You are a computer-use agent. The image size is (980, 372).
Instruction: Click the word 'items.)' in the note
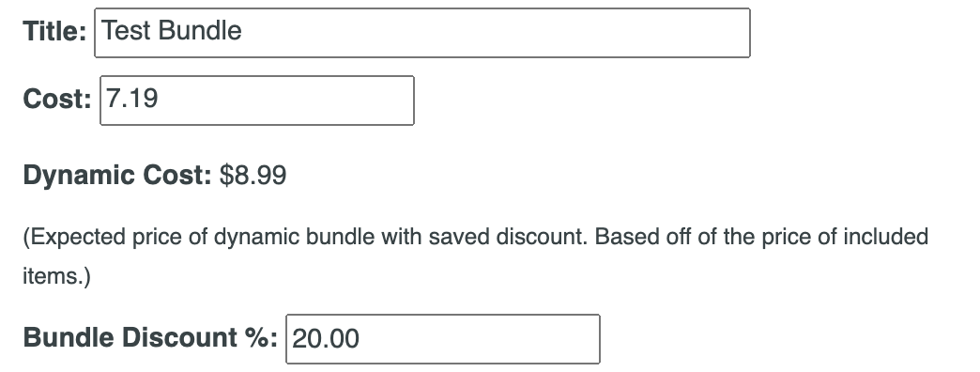click(x=57, y=276)
